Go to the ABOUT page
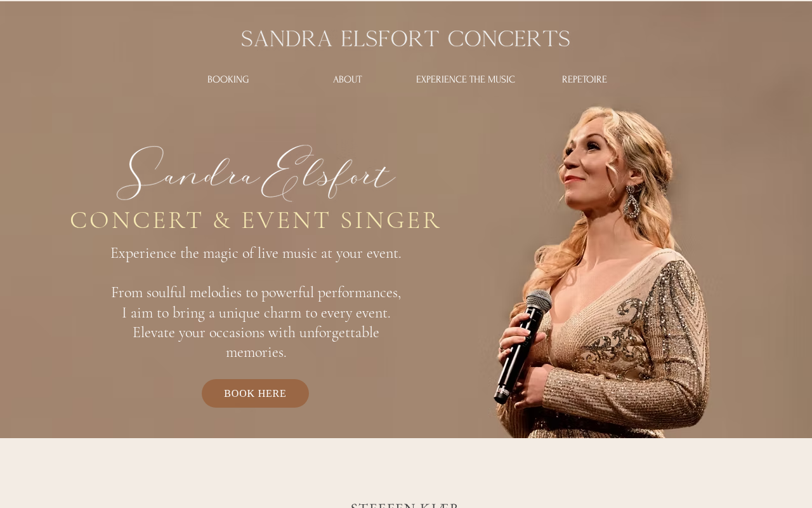 click(347, 79)
